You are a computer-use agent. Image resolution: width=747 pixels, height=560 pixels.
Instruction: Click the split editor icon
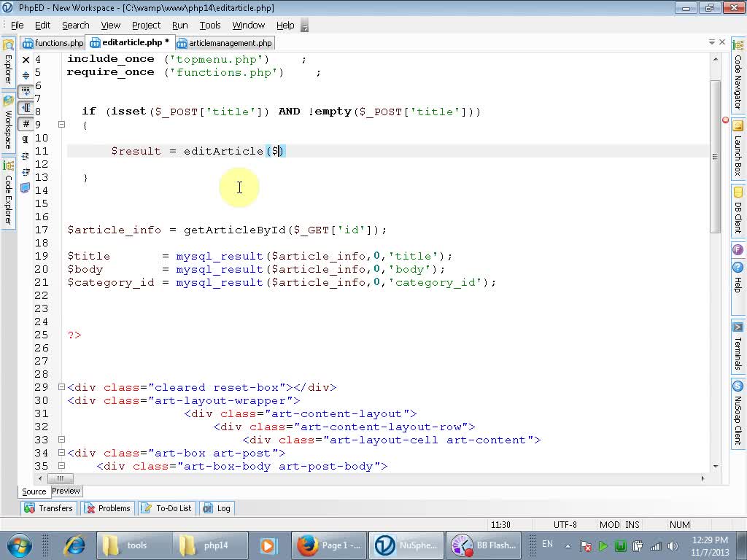(x=26, y=76)
